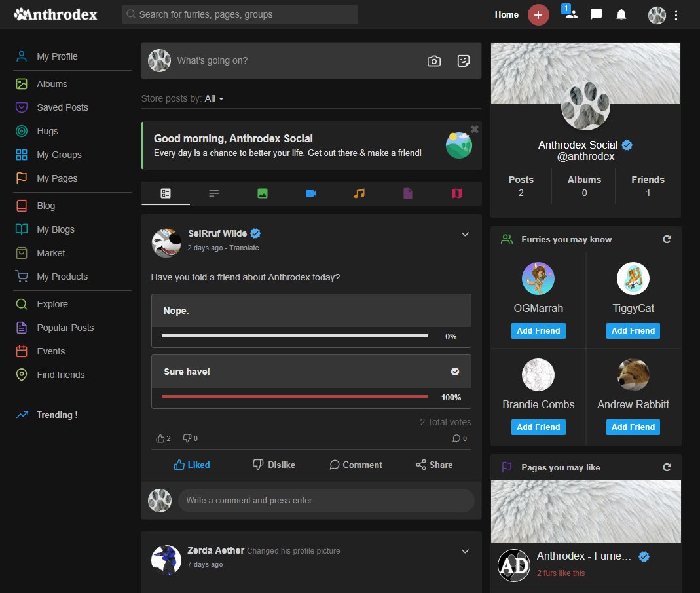The image size is (700, 593).
Task: Select the files filter tab
Action: tap(408, 193)
